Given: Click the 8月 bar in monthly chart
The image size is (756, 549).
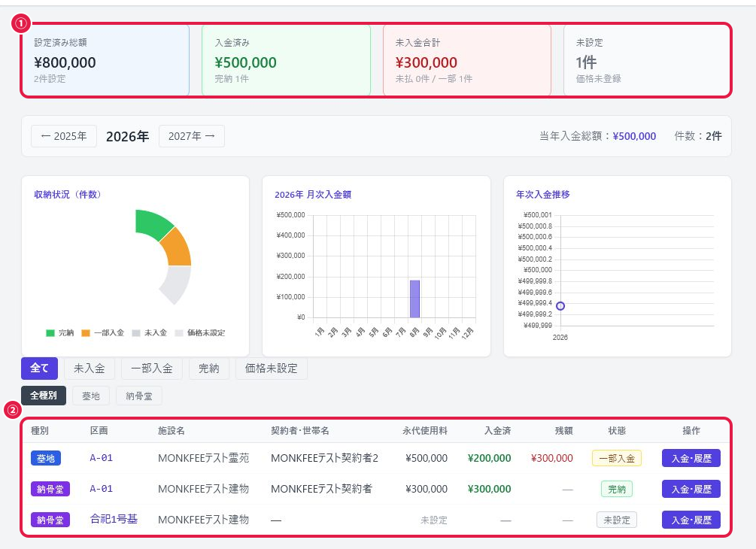Looking at the screenshot, I should tap(414, 299).
